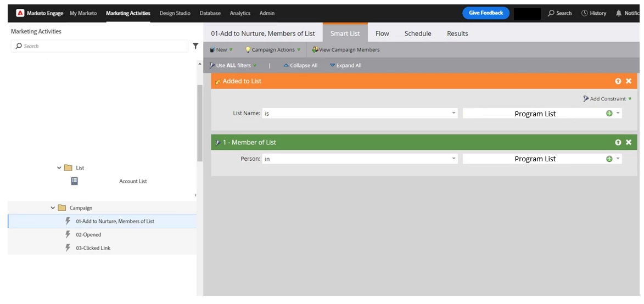Image resolution: width=644 pixels, height=304 pixels.
Task: Open My Marketo in top navigation
Action: click(83, 13)
